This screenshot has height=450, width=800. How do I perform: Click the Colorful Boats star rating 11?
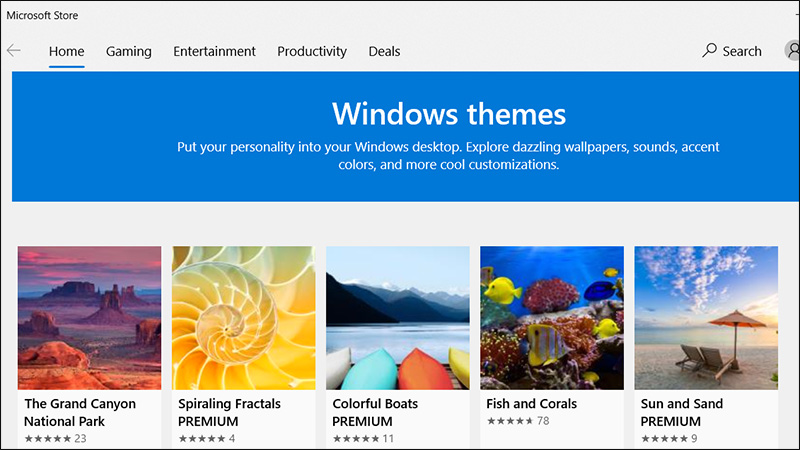pyautogui.click(x=364, y=438)
